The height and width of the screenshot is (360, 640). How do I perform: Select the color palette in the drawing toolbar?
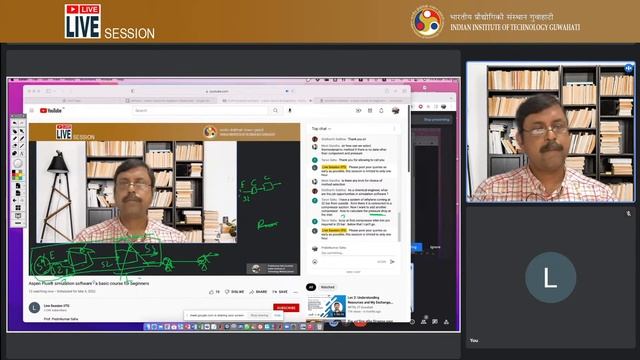tap(18, 176)
